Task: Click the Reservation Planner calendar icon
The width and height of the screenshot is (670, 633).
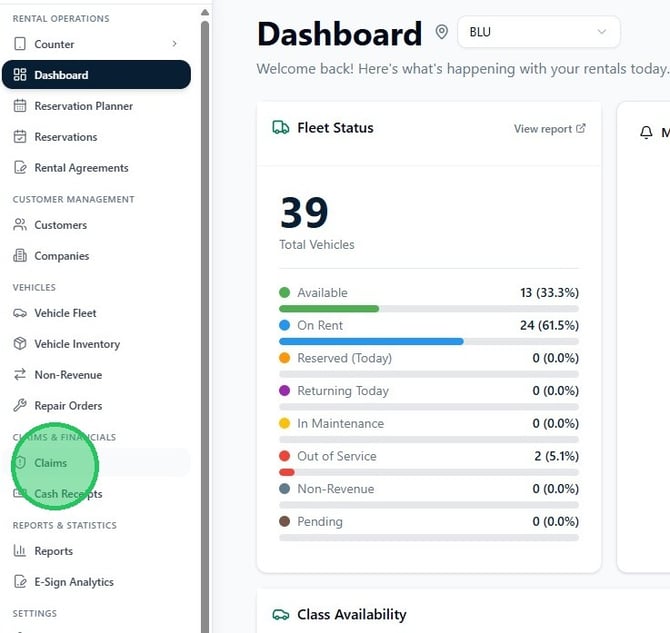Action: [20, 106]
